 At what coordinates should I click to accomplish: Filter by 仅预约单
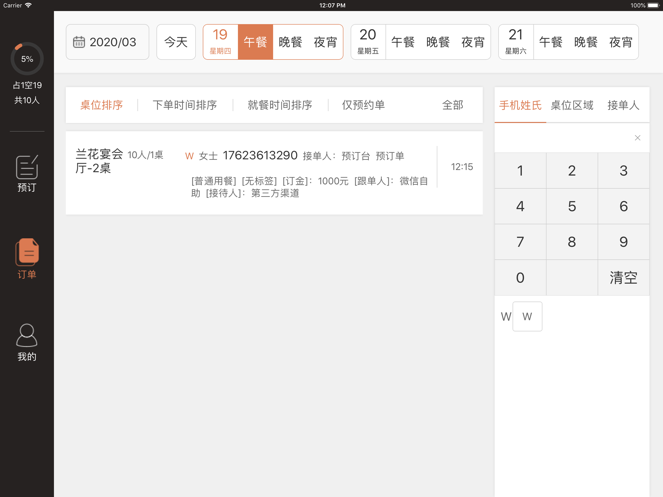[x=363, y=105]
